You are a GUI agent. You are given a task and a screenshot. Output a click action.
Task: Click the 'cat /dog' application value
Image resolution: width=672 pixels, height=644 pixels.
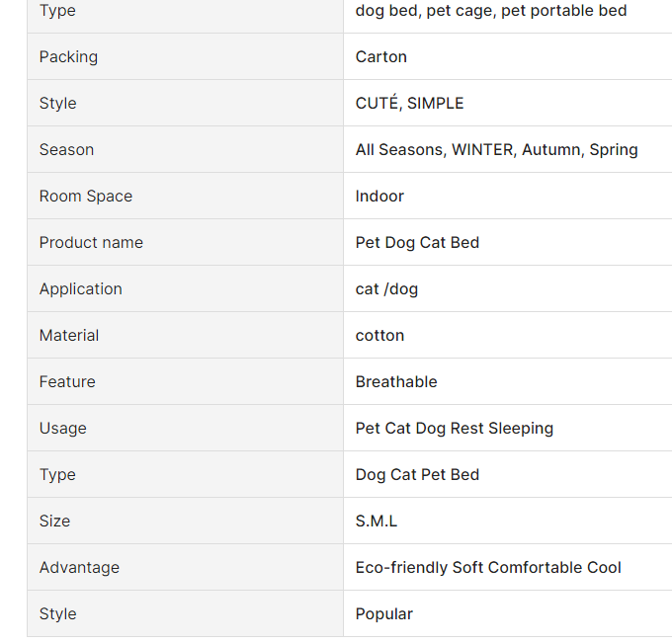click(386, 288)
